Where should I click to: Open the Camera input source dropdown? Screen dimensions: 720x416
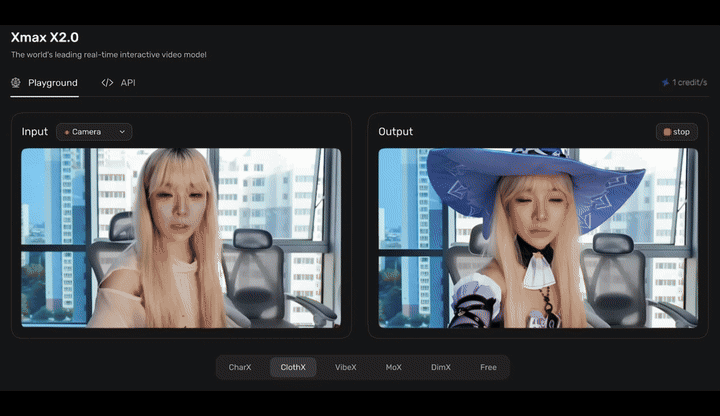click(94, 132)
